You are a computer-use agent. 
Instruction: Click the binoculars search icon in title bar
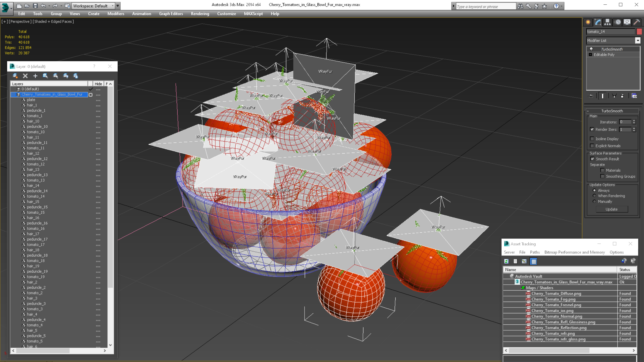[520, 6]
